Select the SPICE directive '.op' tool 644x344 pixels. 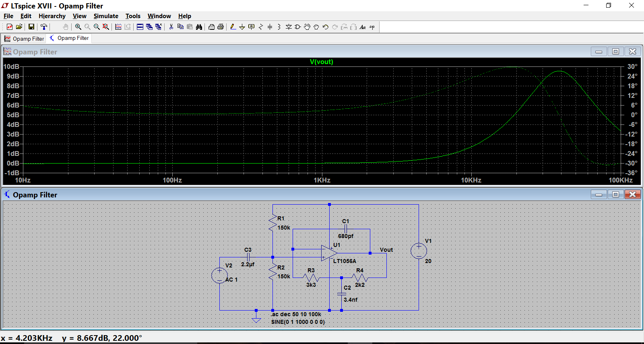click(372, 27)
